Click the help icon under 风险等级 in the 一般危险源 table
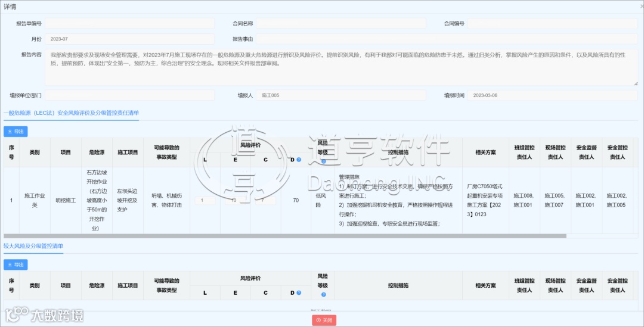 pyautogui.click(x=323, y=161)
